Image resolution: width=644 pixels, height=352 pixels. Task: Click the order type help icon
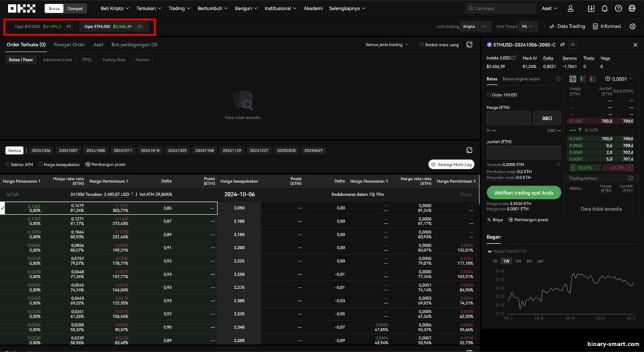[558, 78]
